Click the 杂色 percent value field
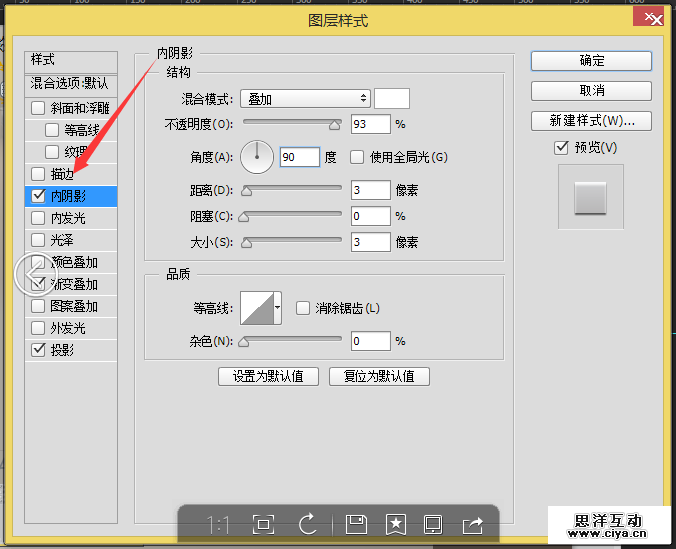The image size is (676, 549). pyautogui.click(x=371, y=341)
